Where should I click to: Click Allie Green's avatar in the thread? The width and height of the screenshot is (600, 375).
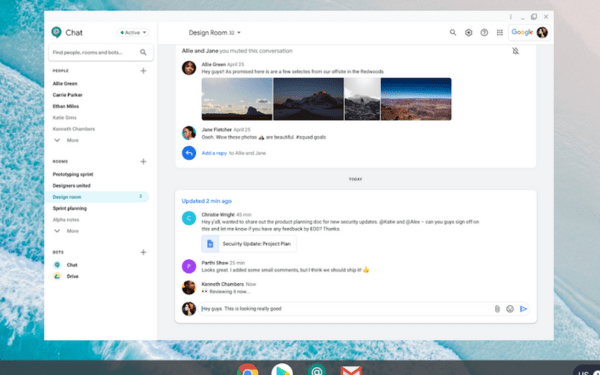pyautogui.click(x=189, y=68)
